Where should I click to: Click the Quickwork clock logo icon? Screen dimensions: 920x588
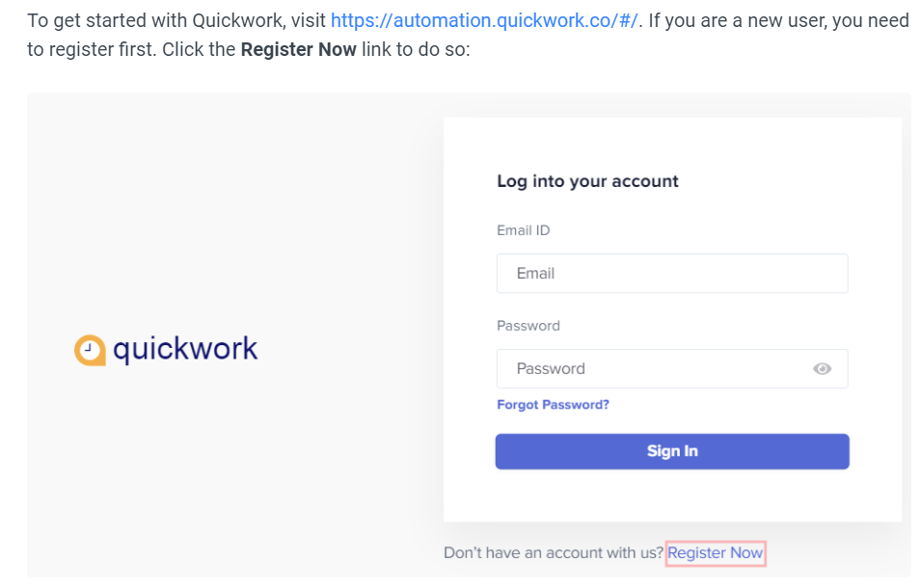click(x=90, y=350)
